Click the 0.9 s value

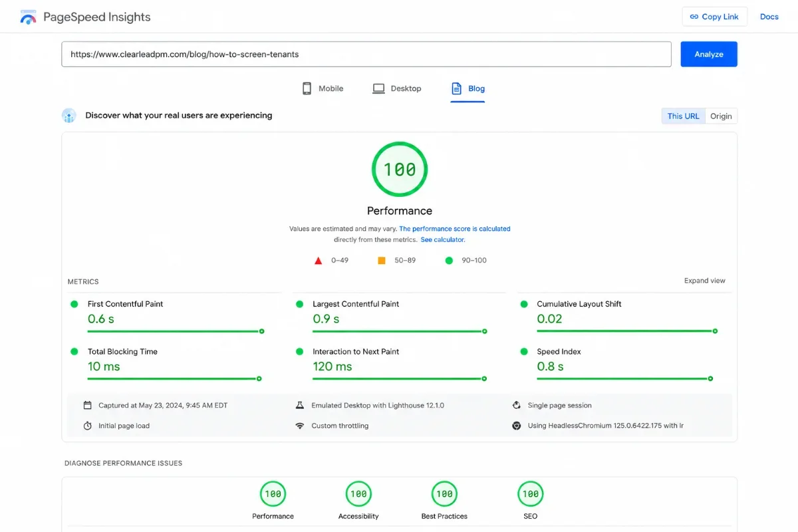[x=326, y=319]
